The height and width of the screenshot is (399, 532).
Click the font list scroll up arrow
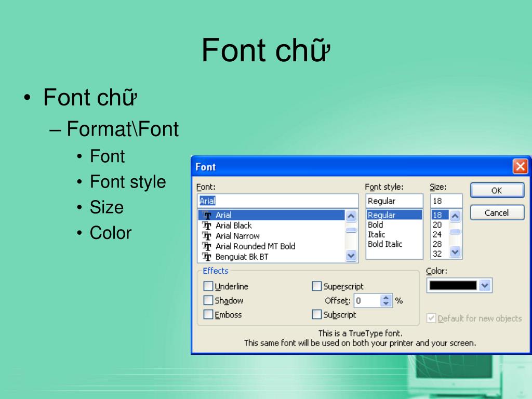pyautogui.click(x=351, y=216)
